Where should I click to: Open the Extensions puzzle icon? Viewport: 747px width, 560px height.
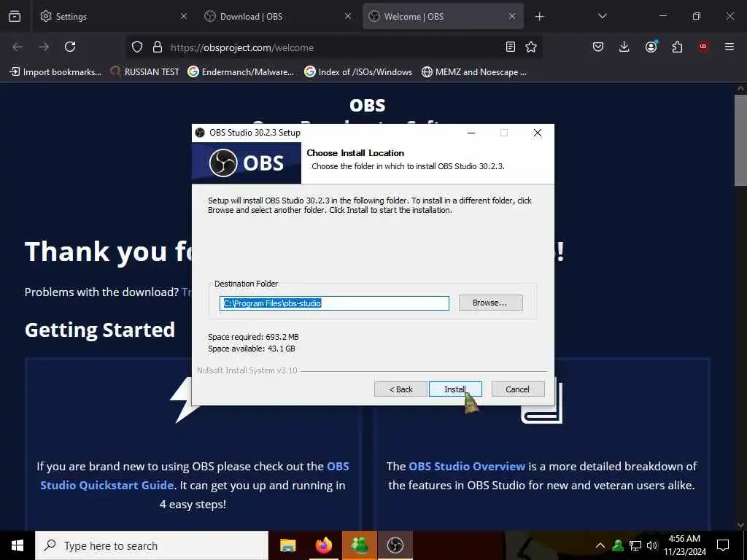(677, 47)
